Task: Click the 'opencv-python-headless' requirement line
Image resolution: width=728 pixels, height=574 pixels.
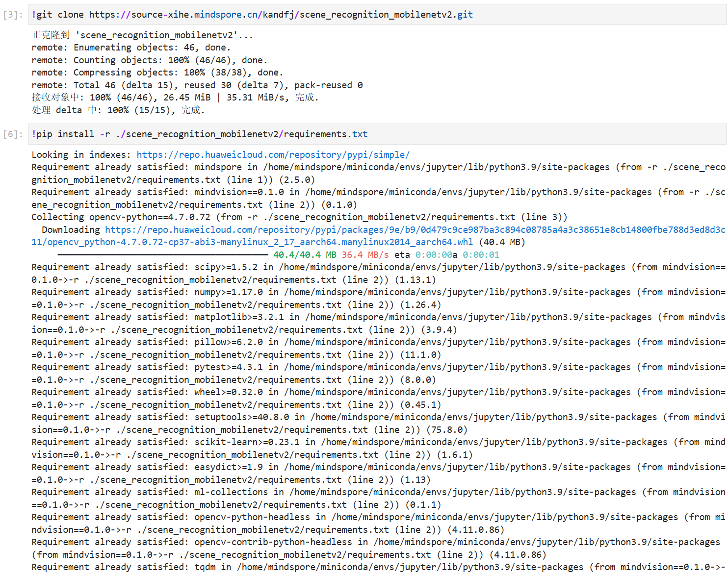Action: (x=378, y=524)
